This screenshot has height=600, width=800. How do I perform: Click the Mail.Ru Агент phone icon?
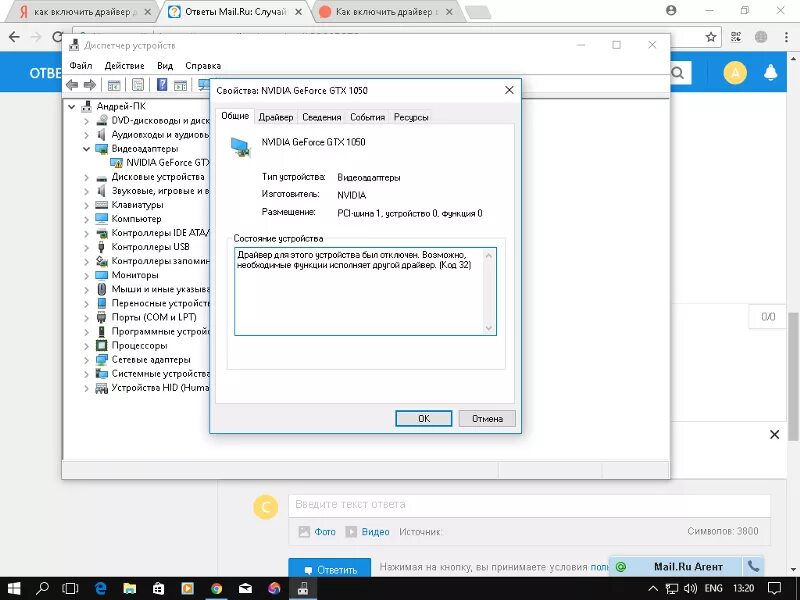(753, 566)
